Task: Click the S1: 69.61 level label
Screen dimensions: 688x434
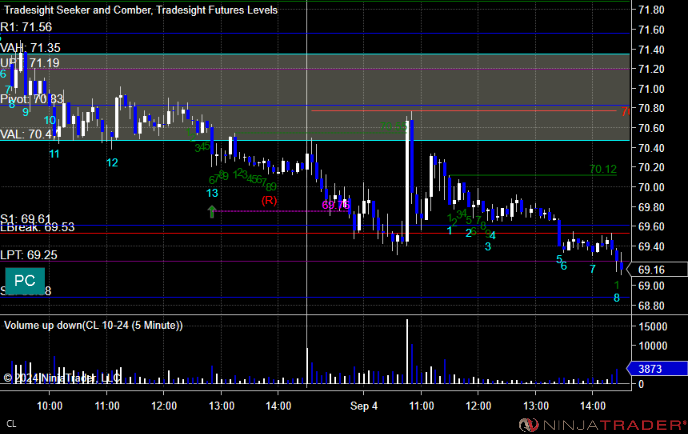Action: click(25, 219)
